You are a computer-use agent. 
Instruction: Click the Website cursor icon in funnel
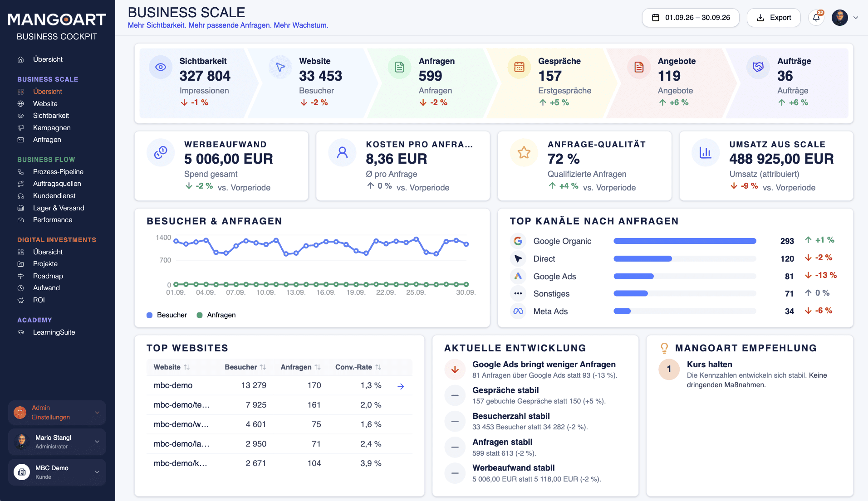pyautogui.click(x=280, y=67)
